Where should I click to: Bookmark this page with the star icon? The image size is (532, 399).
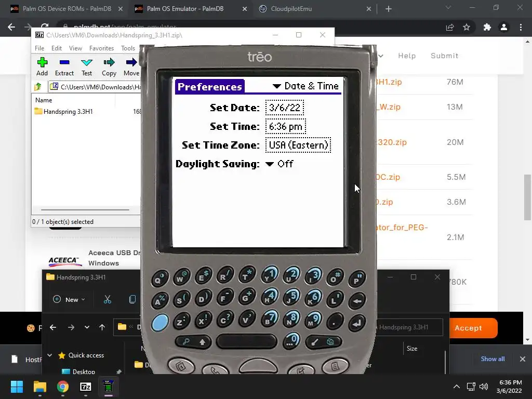click(x=467, y=27)
